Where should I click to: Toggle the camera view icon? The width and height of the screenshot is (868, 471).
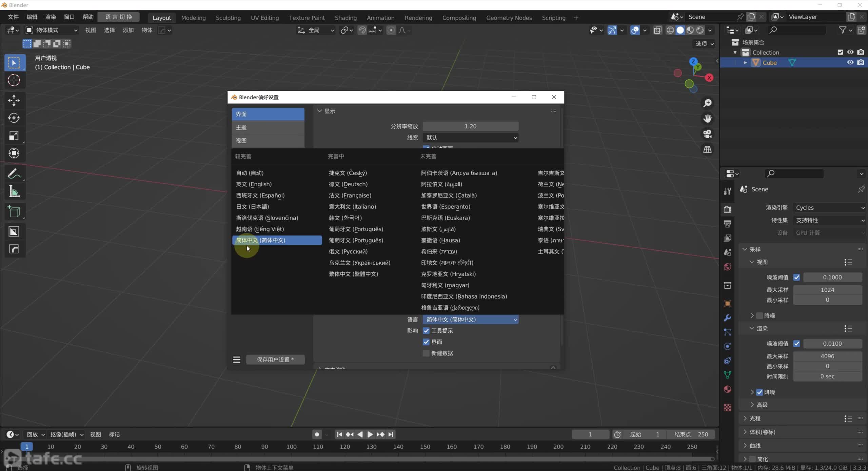point(707,134)
